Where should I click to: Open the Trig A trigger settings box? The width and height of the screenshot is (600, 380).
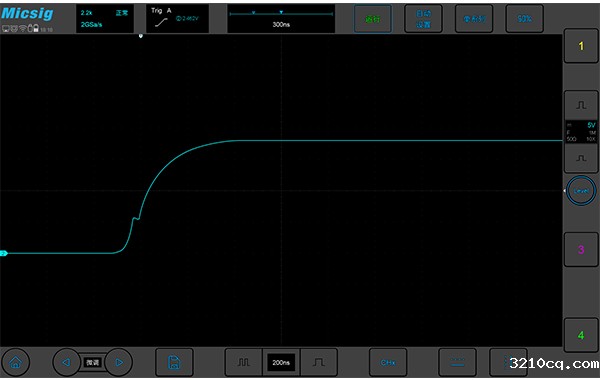178,18
